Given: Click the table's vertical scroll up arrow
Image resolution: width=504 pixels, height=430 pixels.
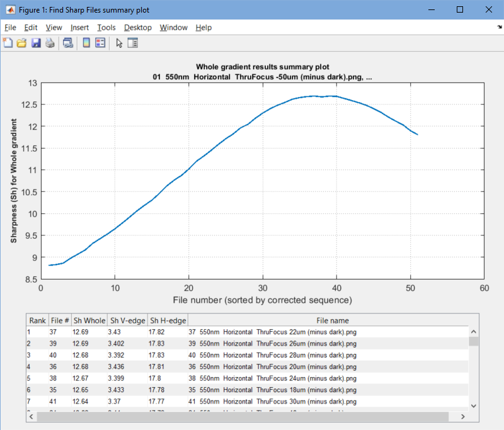Looking at the screenshot, I should 473,332.
